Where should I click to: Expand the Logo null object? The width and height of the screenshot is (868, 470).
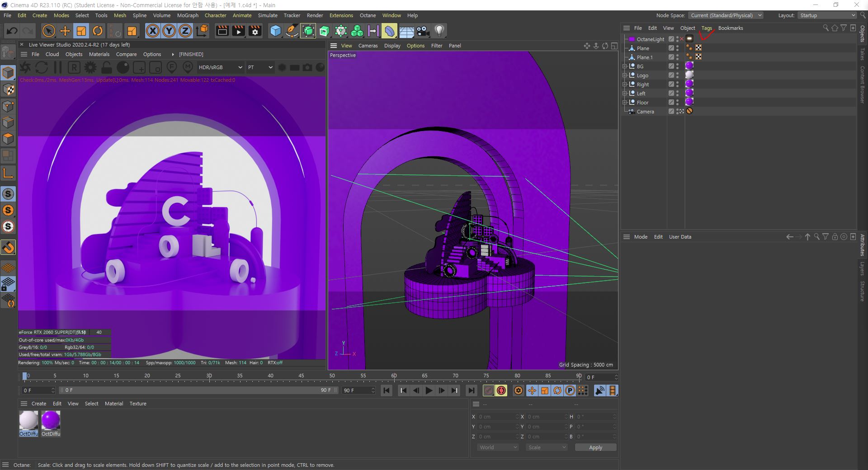point(625,75)
